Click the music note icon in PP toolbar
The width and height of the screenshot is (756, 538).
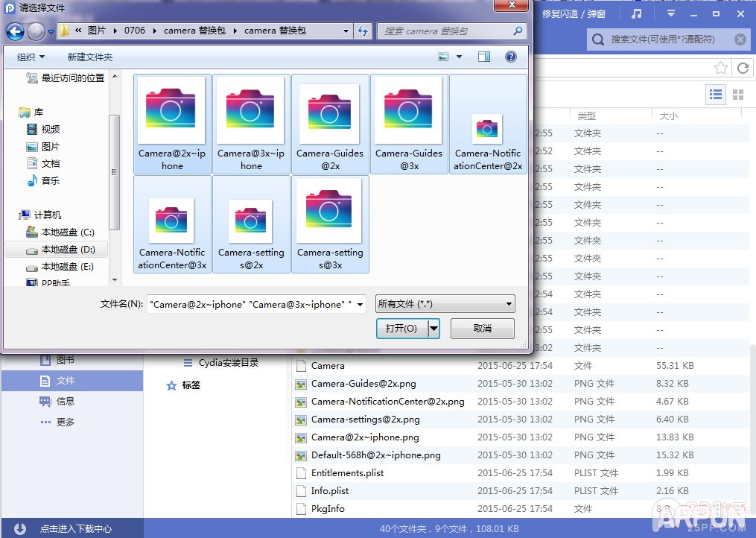636,14
